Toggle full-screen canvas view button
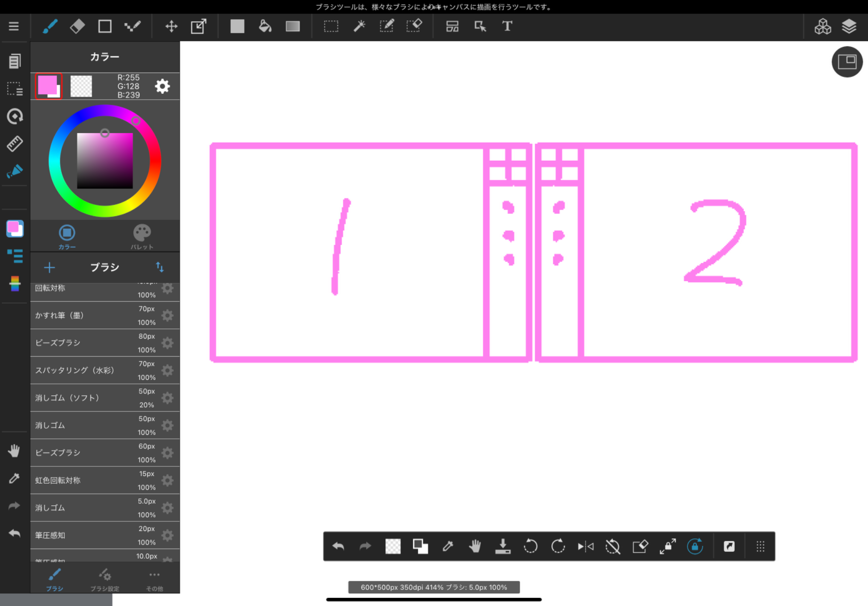Viewport: 868px width, 606px height. pos(847,62)
